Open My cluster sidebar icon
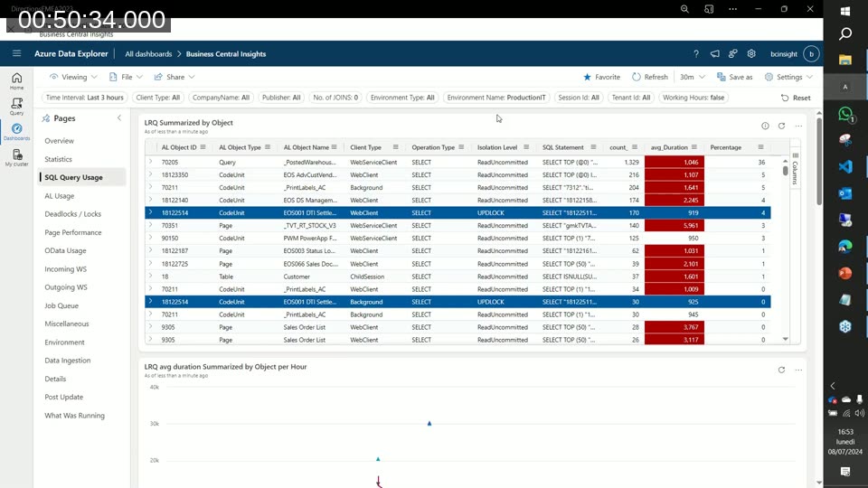This screenshot has width=868, height=488. pyautogui.click(x=16, y=157)
